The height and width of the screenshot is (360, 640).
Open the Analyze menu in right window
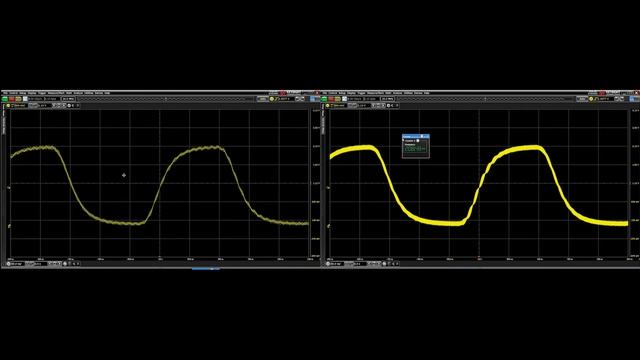point(398,93)
